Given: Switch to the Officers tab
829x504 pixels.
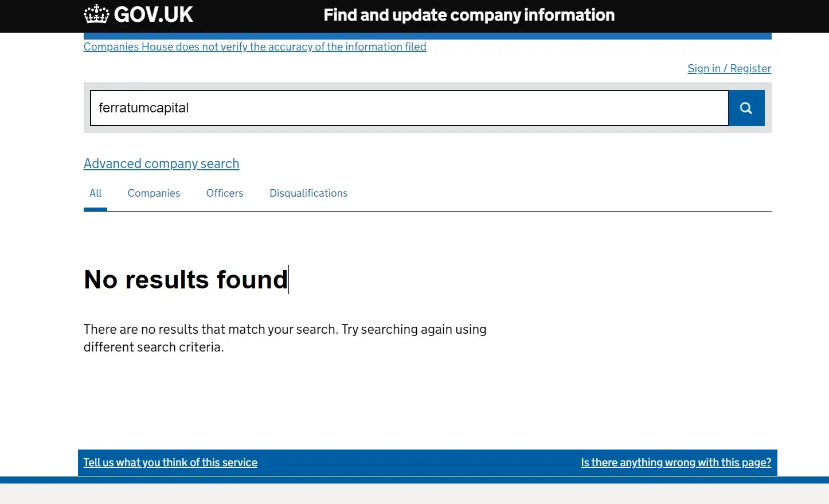Looking at the screenshot, I should coord(225,193).
